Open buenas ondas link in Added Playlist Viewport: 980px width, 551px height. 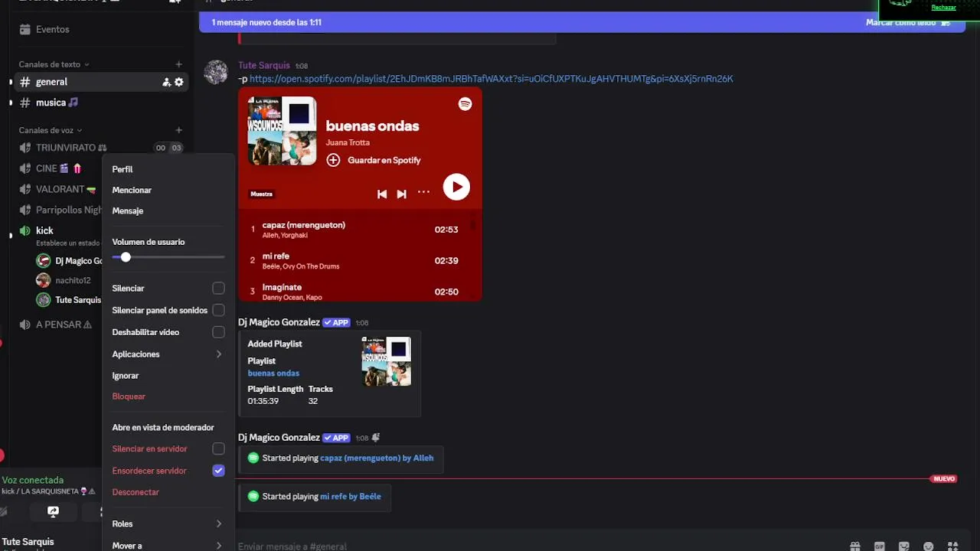point(273,373)
